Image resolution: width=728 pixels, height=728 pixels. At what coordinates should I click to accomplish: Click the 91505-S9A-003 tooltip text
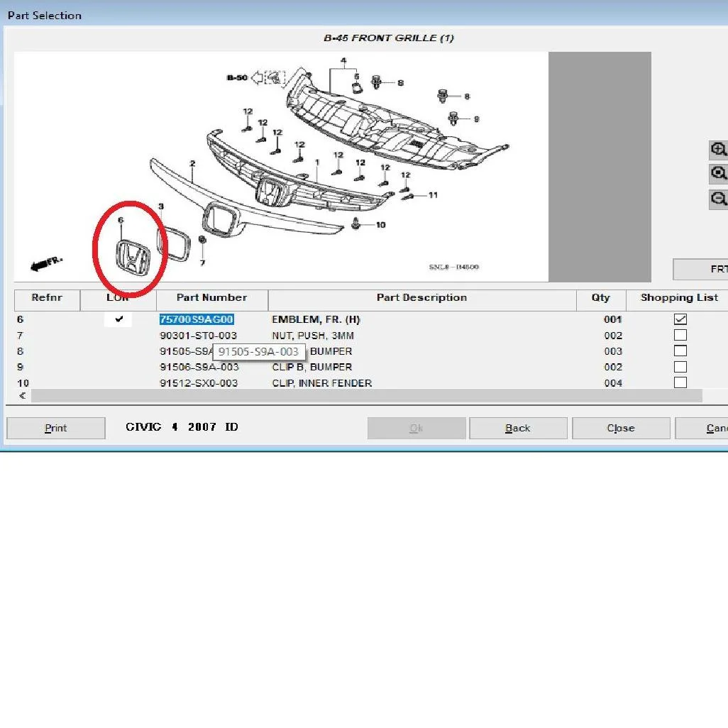pos(258,351)
